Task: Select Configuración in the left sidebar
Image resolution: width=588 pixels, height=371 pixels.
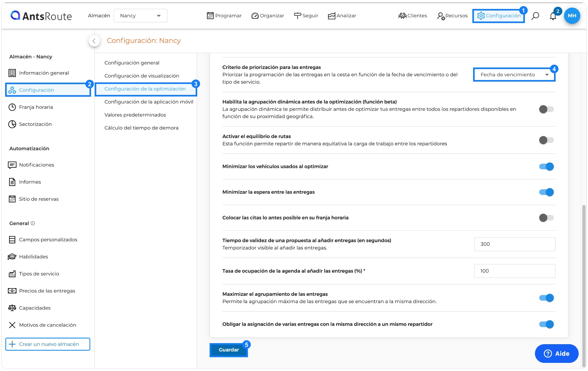Action: [x=48, y=90]
